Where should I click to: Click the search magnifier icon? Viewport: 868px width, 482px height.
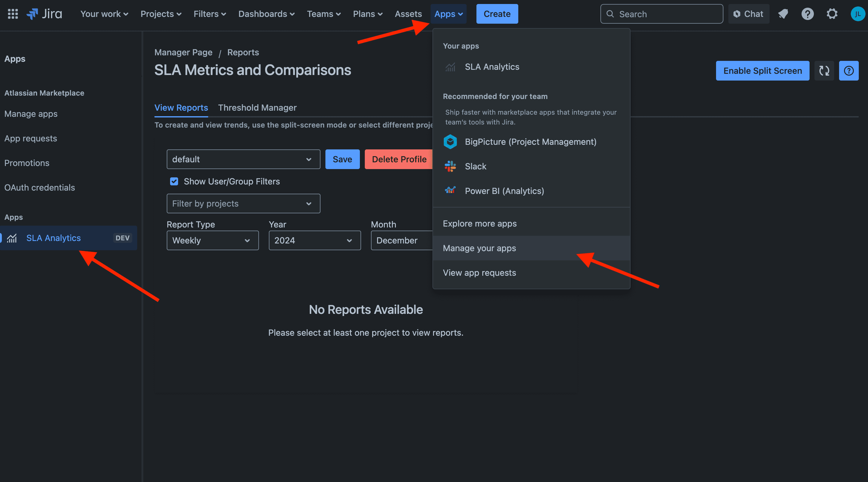coord(610,14)
